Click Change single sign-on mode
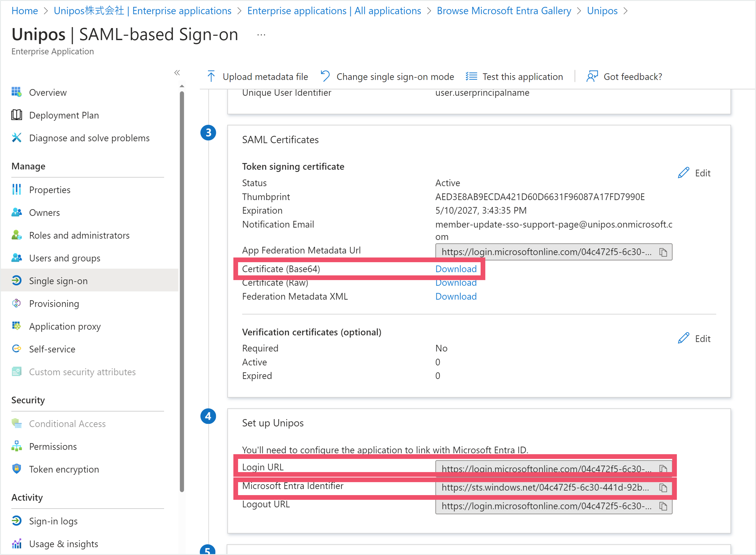The image size is (756, 555). tap(387, 77)
